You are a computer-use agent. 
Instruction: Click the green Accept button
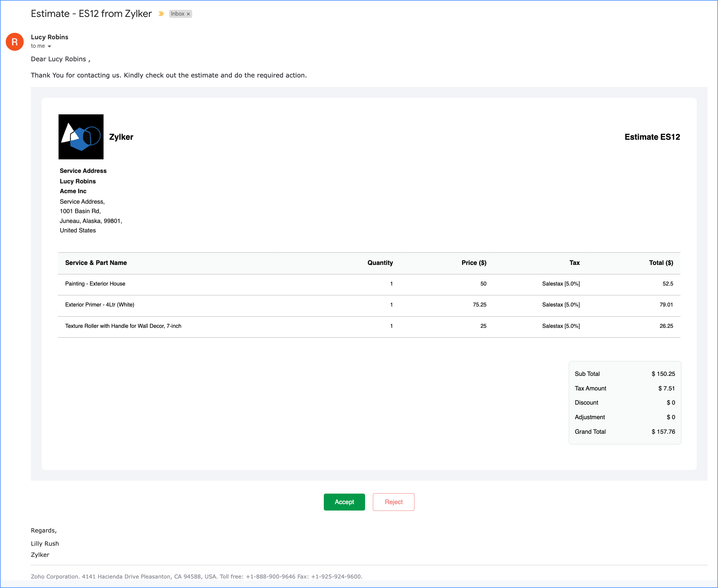(344, 502)
